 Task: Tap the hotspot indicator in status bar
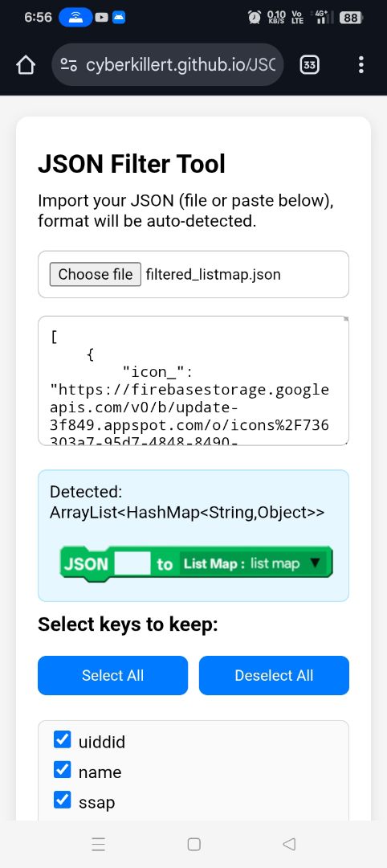point(75,17)
